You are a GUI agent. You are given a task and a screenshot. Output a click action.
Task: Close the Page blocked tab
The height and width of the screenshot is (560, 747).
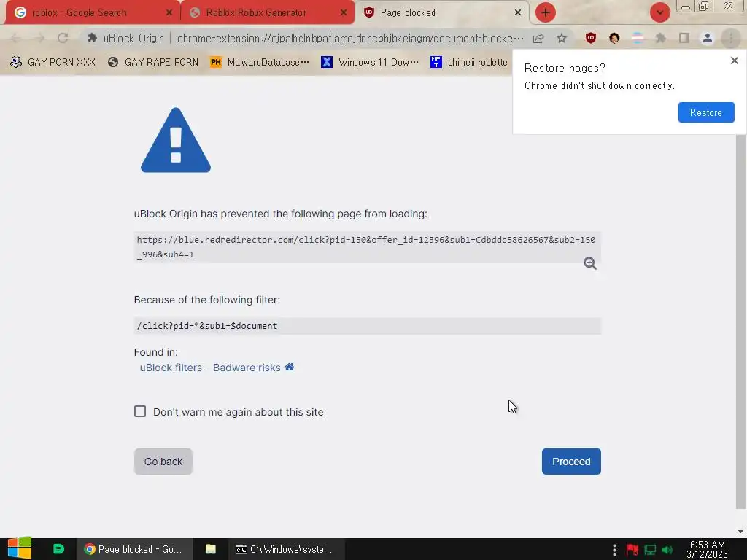(518, 13)
